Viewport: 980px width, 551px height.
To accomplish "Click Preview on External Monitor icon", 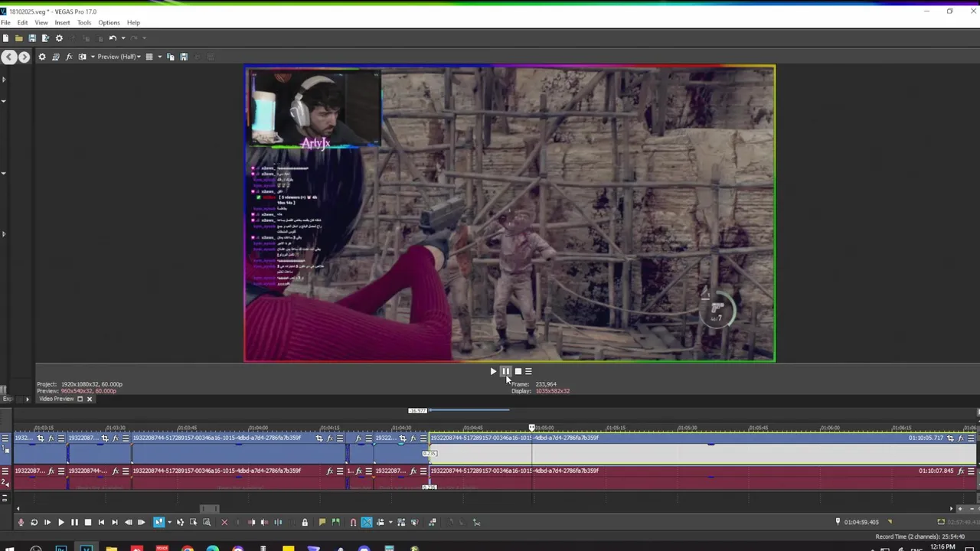I will (x=55, y=57).
